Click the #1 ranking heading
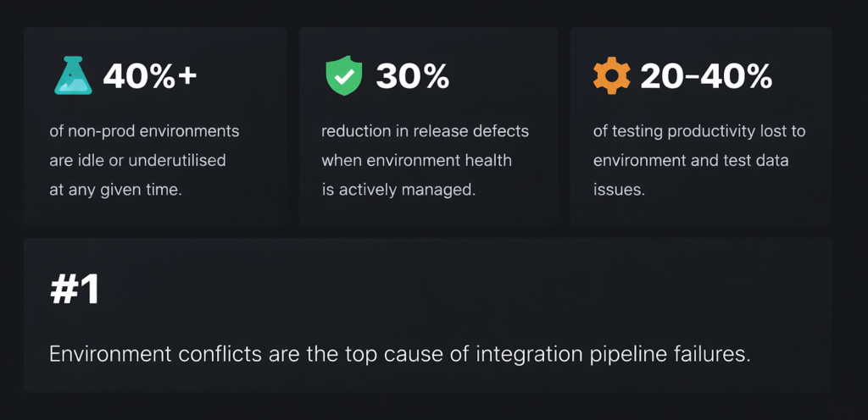The height and width of the screenshot is (420, 868). (x=75, y=290)
